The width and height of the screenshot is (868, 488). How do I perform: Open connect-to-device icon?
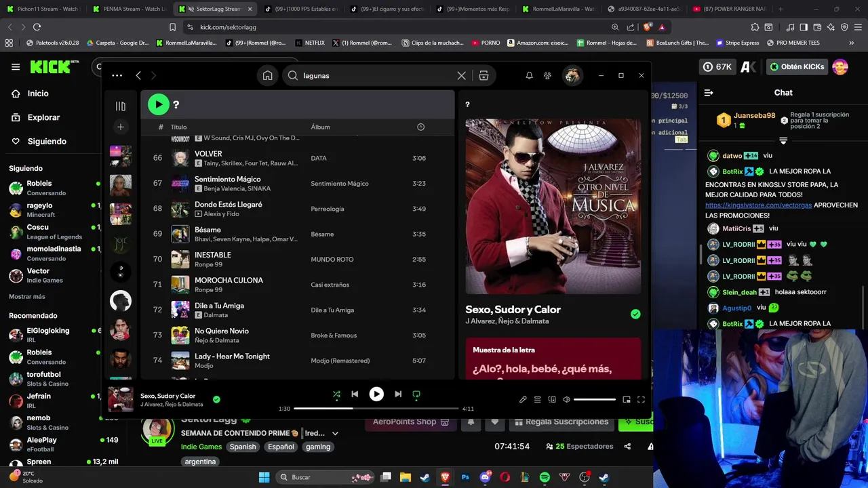click(552, 399)
